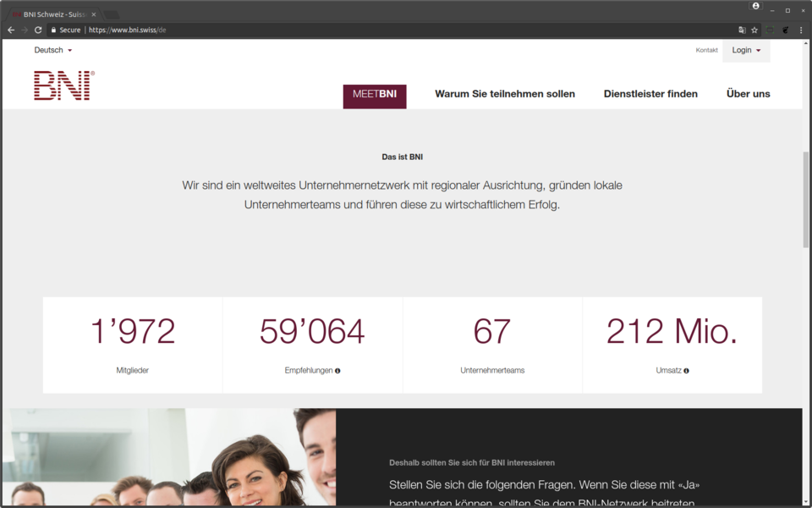Open the MEETBNI menu item
Viewport: 812px width, 508px height.
click(375, 96)
